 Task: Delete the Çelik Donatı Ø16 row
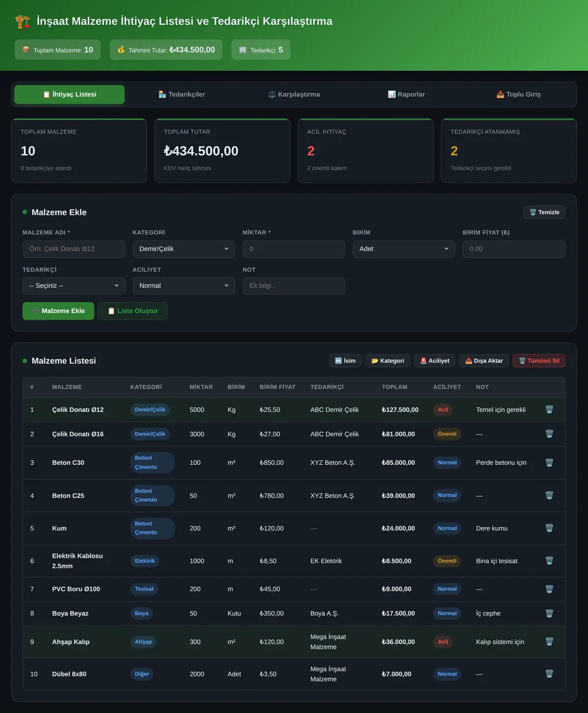[549, 434]
